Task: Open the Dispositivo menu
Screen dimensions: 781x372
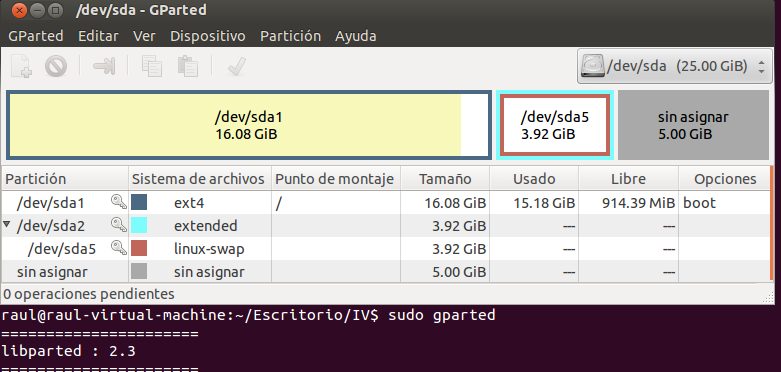Action: pyautogui.click(x=208, y=36)
